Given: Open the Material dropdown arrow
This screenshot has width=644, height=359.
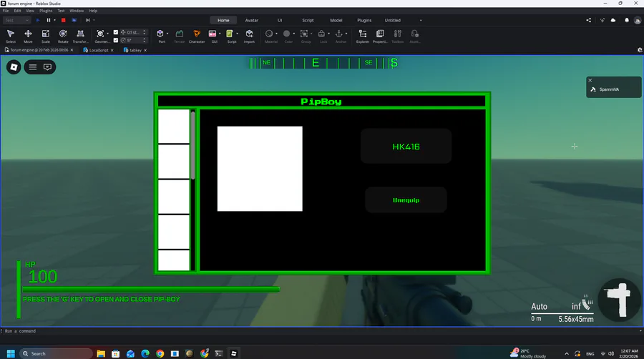Looking at the screenshot, I should [x=276, y=34].
